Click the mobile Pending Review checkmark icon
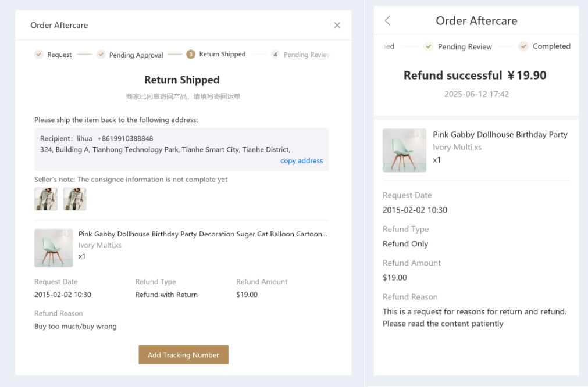This screenshot has height=387, width=588. click(x=429, y=46)
